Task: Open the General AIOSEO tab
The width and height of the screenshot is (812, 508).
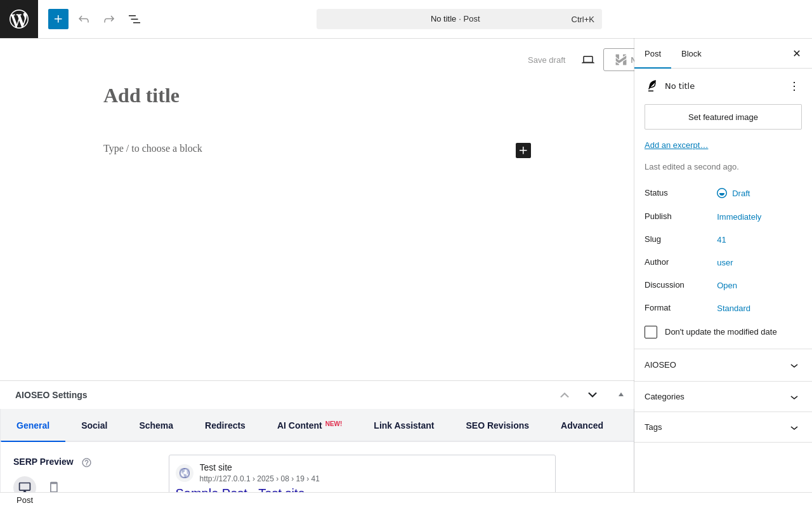Action: tap(33, 425)
